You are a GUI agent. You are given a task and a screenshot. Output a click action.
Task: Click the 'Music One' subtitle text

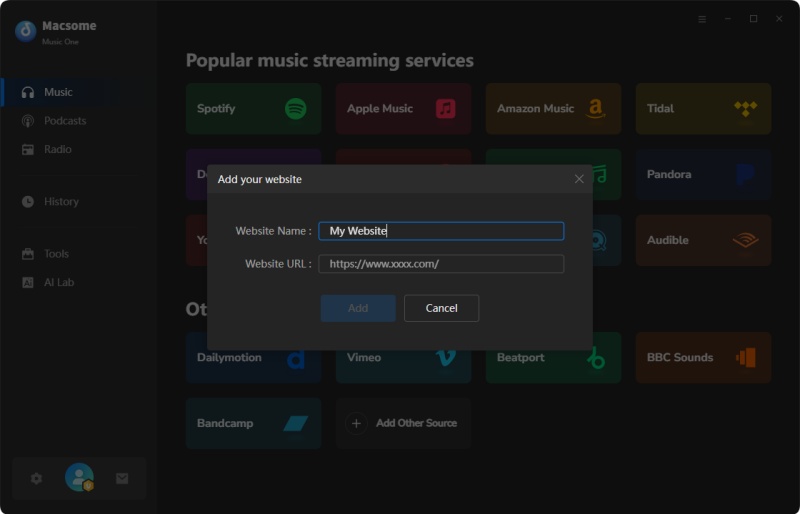(60, 42)
